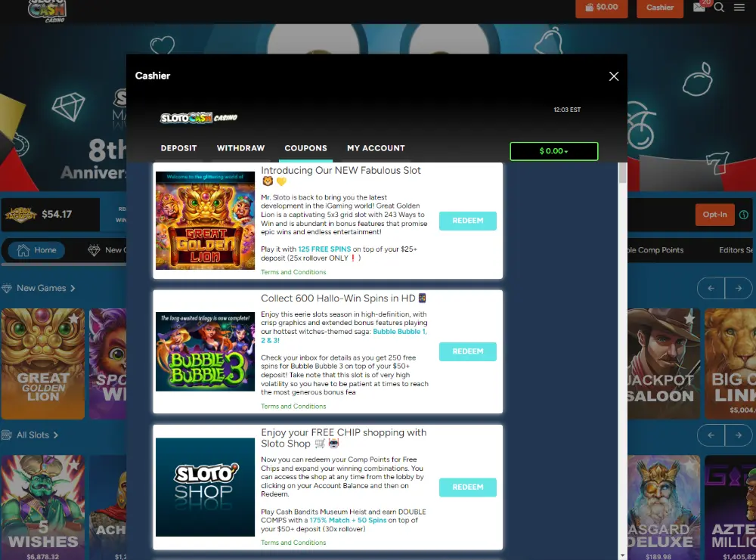Close the Cashier dialog with the X
Viewport: 756px width, 560px height.
(614, 76)
